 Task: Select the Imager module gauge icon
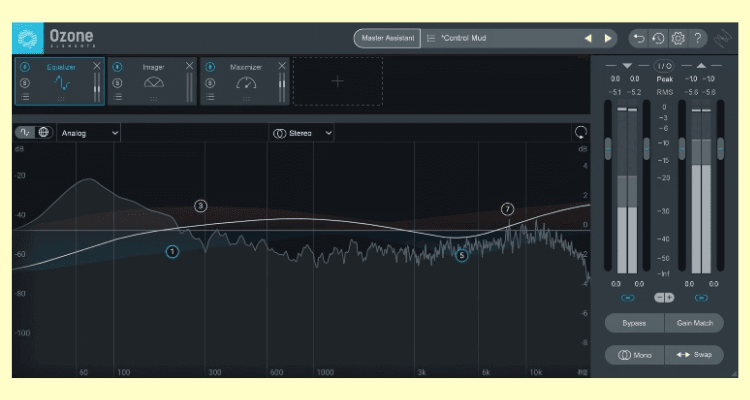click(154, 83)
